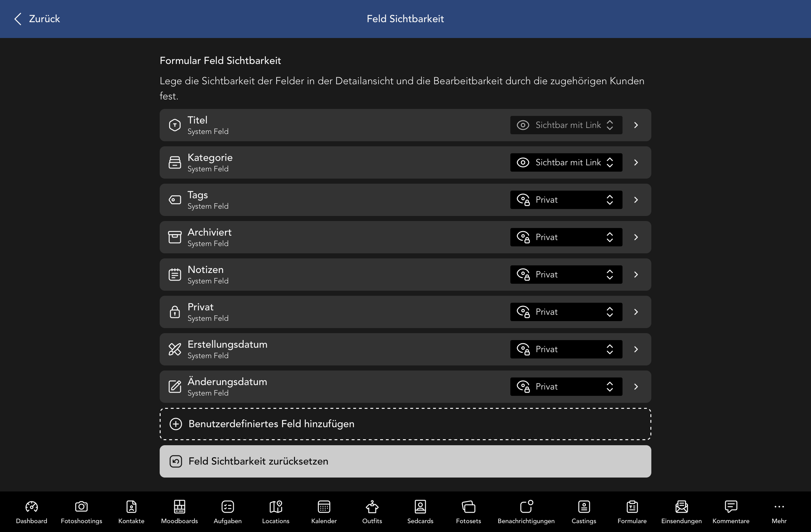Open the Archiviert visibility dropdown
The width and height of the screenshot is (811, 532).
[x=566, y=237]
